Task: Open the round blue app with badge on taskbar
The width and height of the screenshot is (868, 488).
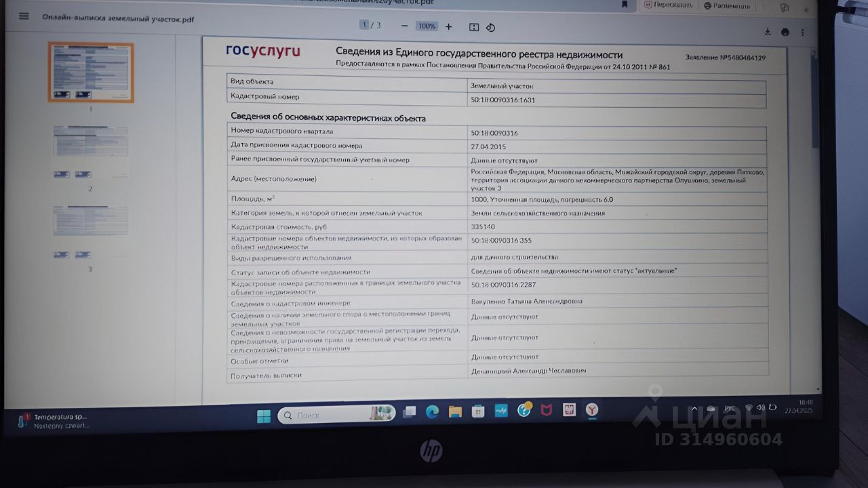Action: [524, 410]
